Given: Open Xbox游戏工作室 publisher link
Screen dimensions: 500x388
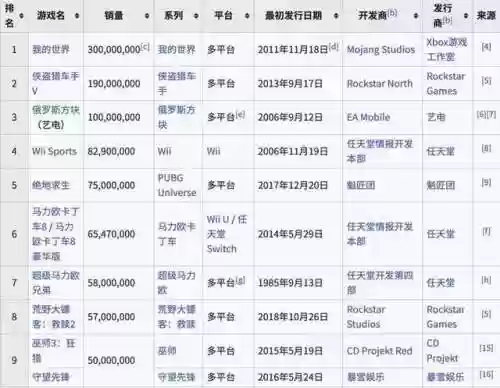Looking at the screenshot, I should pos(447,50).
